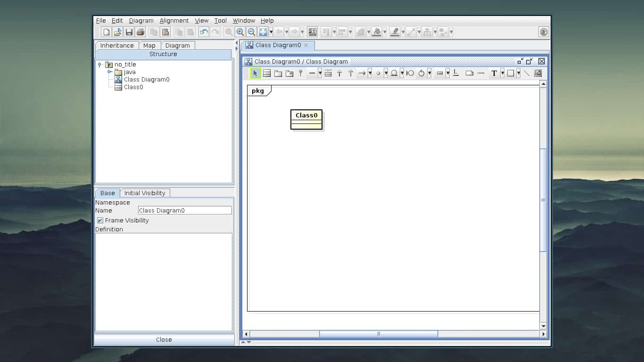Select the Note Anchor dotted line tool
The width and height of the screenshot is (644, 362).
point(481,73)
